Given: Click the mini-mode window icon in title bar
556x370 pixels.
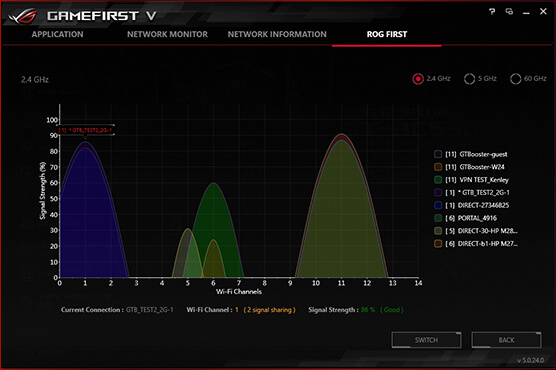Looking at the screenshot, I should click(x=509, y=12).
